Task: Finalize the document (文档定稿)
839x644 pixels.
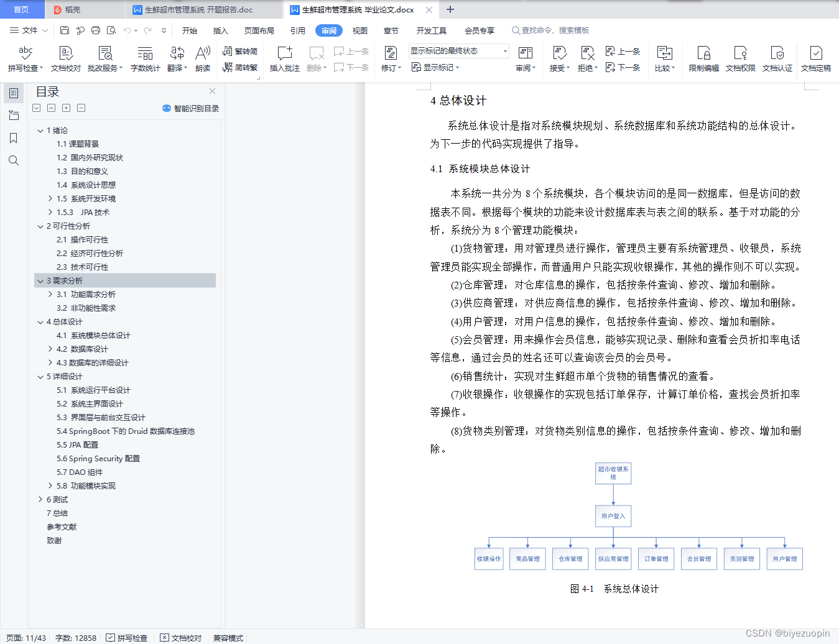Action: 816,59
